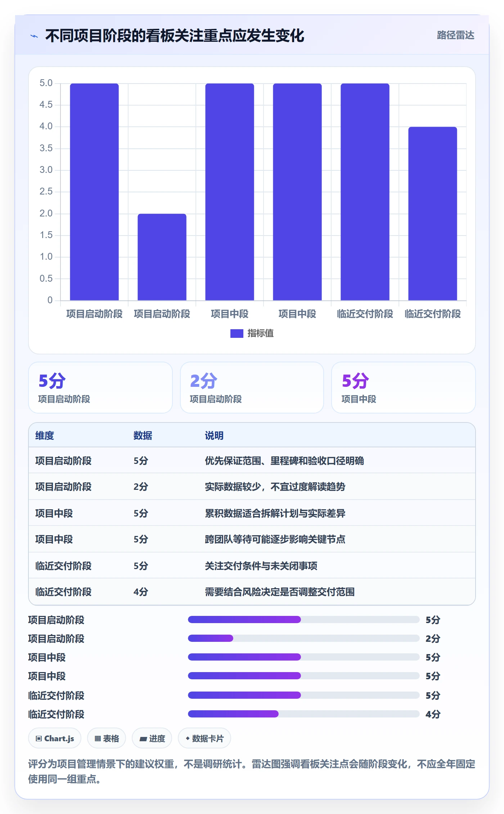Click the 5分 progress bar for 临近交付阶段
This screenshot has width=504, height=814.
[304, 695]
